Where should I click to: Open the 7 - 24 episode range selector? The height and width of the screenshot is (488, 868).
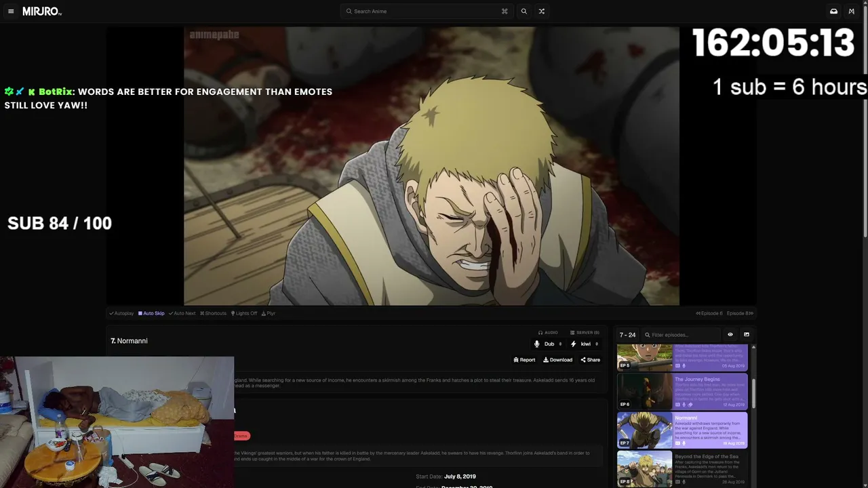coord(627,335)
